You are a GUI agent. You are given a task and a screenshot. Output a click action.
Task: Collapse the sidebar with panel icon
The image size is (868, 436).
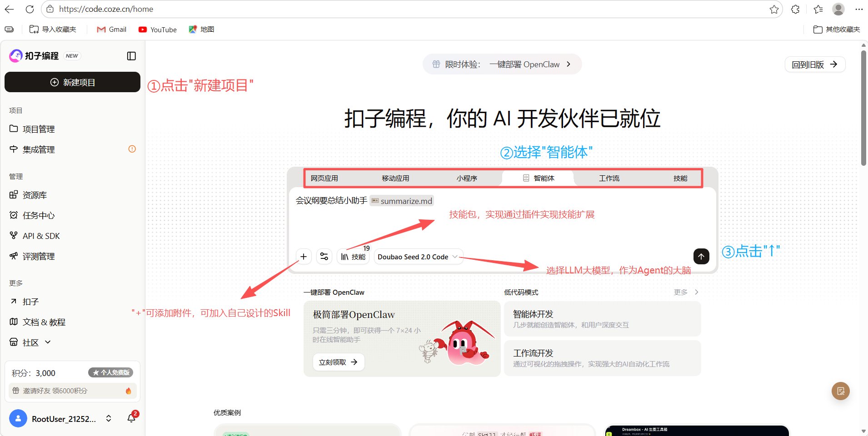[131, 56]
